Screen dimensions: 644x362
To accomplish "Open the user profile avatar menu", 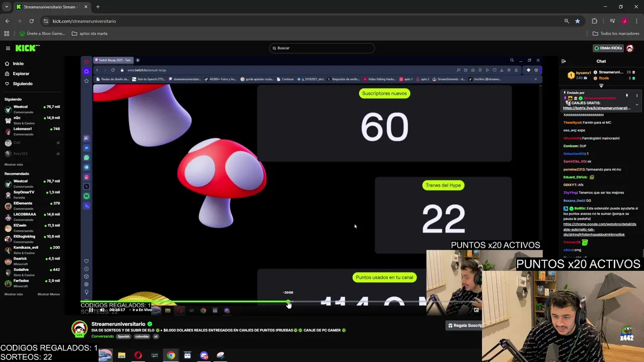I will coord(630,48).
